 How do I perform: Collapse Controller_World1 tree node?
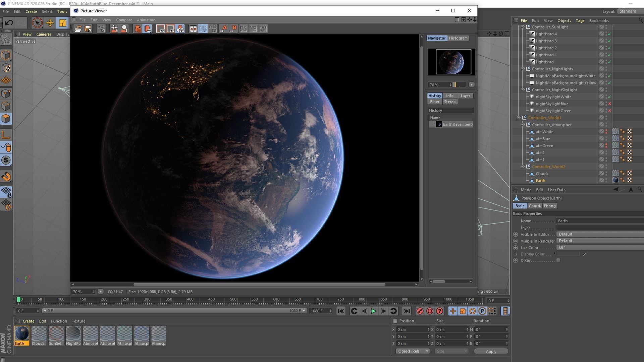click(519, 118)
